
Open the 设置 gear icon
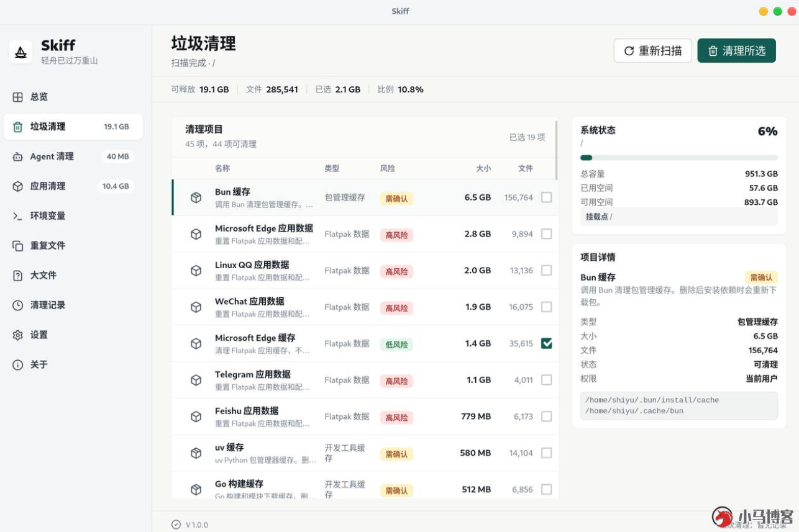pyautogui.click(x=17, y=335)
